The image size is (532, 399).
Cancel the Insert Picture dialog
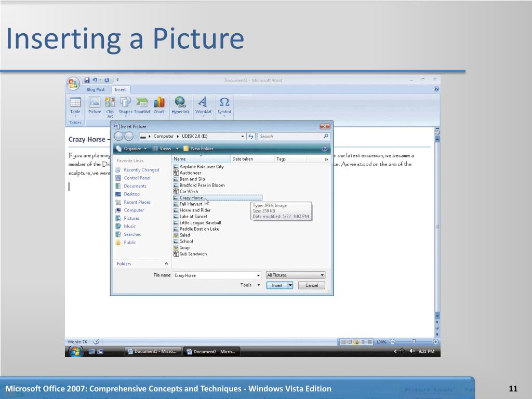(312, 285)
